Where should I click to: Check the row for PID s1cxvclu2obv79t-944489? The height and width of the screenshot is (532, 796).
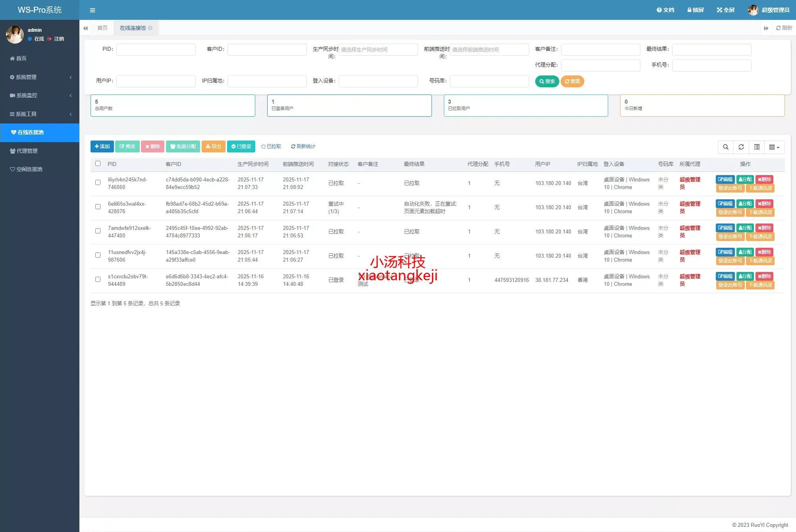98,279
